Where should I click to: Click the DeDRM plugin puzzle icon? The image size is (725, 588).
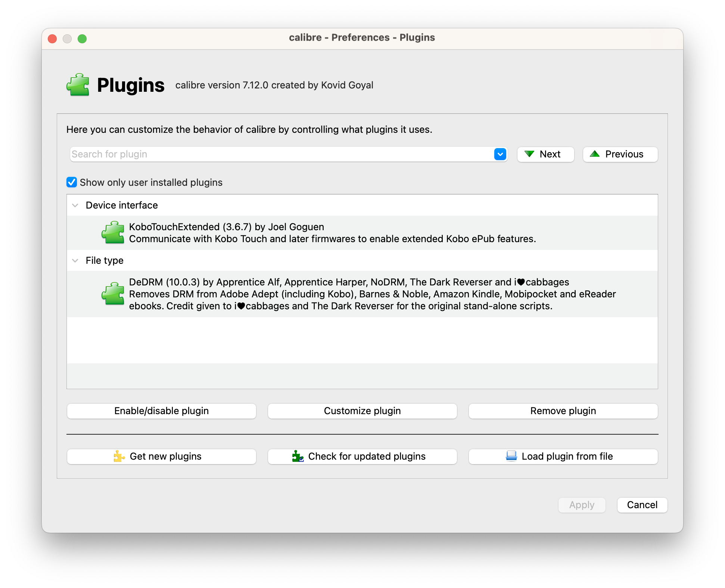(113, 294)
